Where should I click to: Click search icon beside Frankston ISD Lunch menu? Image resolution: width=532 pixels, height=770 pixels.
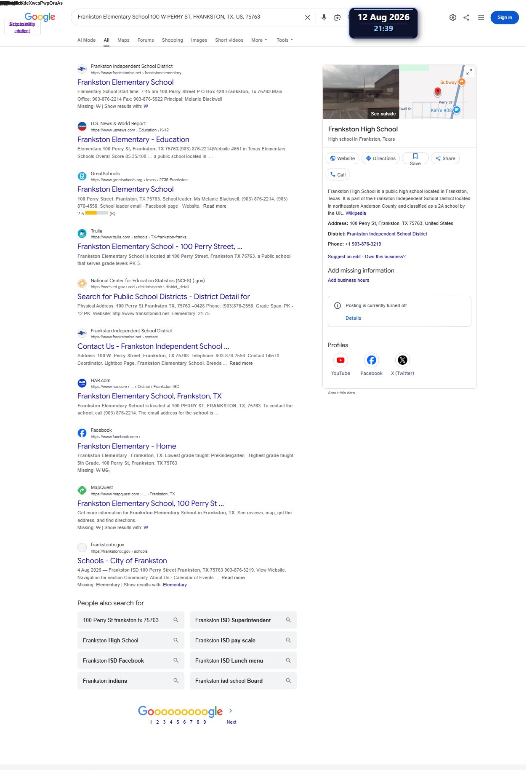[288, 660]
